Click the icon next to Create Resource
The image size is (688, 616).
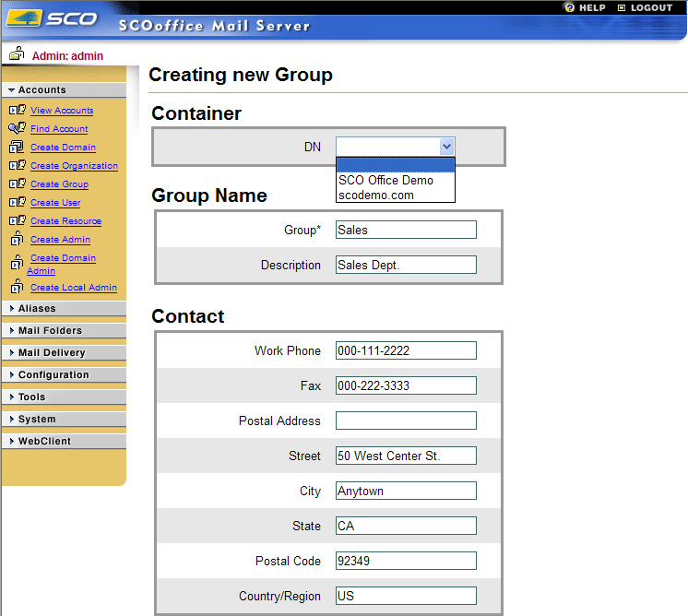click(17, 221)
